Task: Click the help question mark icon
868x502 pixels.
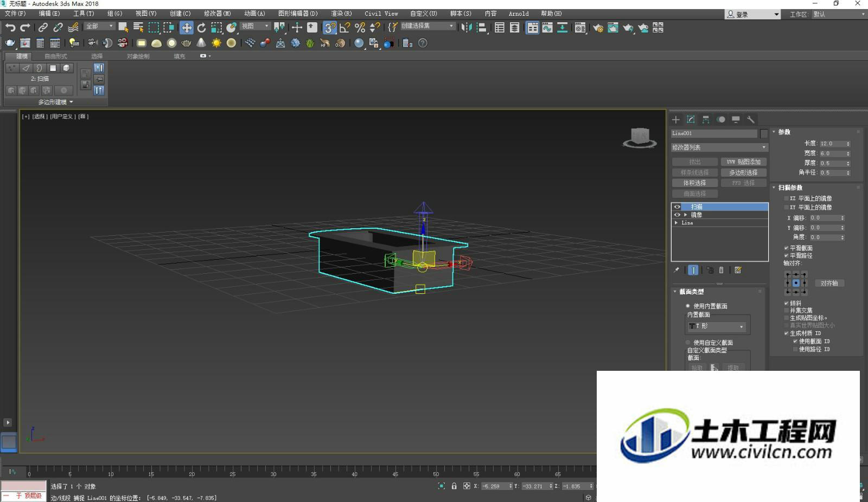Action: (x=423, y=43)
